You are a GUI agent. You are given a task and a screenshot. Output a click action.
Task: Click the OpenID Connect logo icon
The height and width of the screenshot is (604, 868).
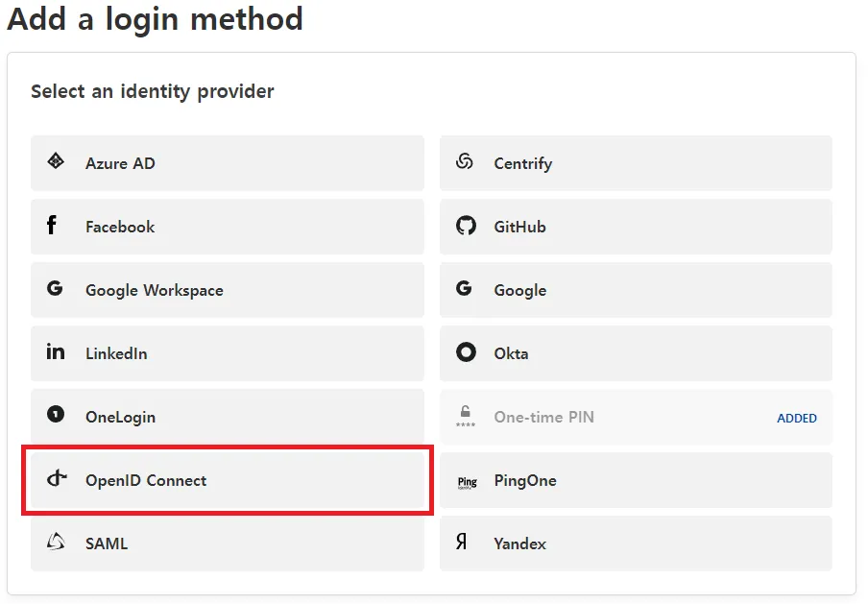(54, 479)
